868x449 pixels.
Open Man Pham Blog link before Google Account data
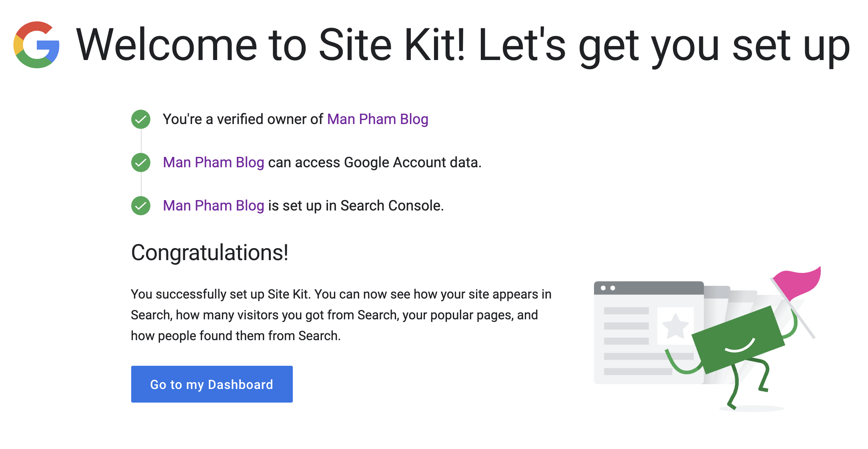pyautogui.click(x=214, y=162)
